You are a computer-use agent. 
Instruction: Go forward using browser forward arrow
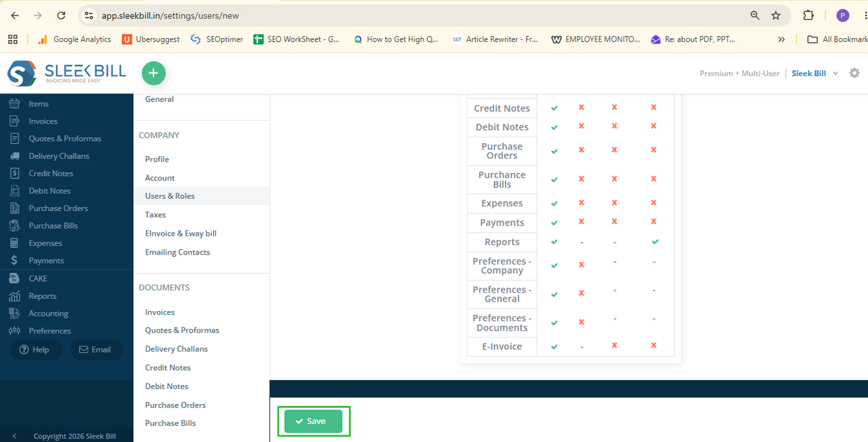[38, 15]
